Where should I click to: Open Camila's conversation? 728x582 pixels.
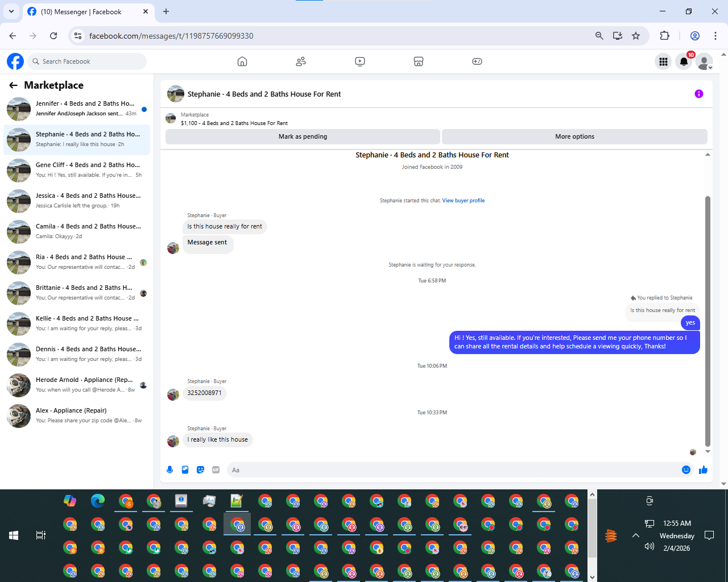pyautogui.click(x=77, y=231)
